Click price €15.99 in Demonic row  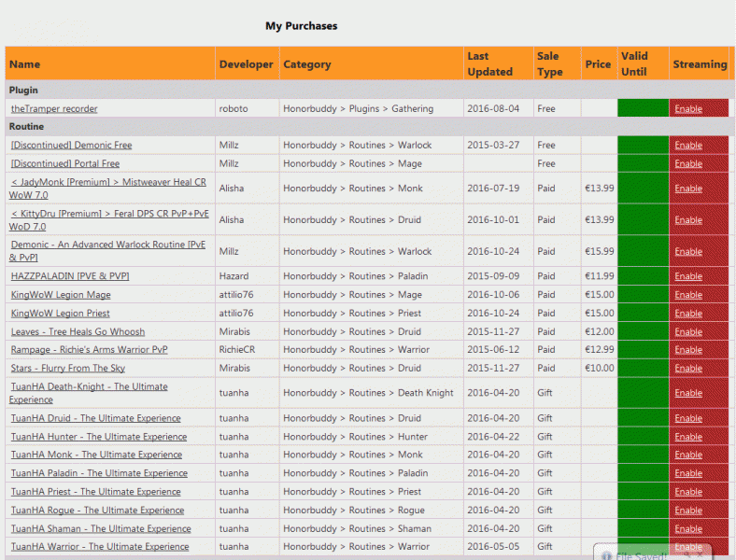[x=600, y=251]
